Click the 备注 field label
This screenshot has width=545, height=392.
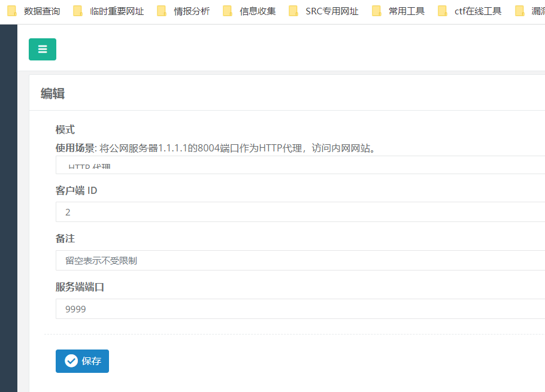point(65,238)
